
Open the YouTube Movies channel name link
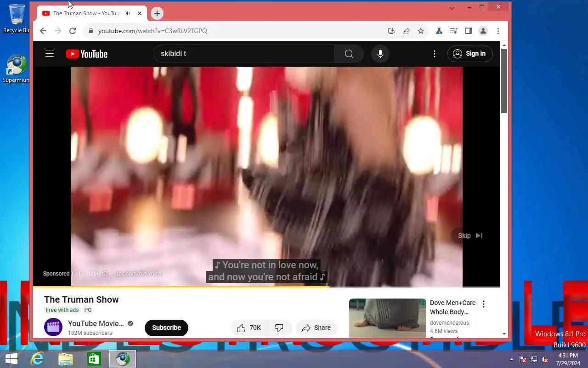[96, 323]
